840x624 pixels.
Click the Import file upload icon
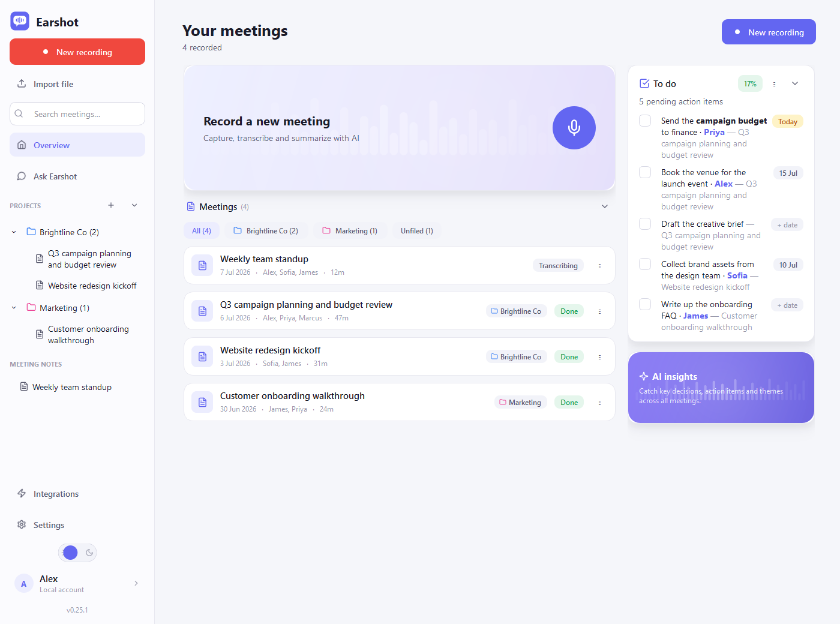coord(22,83)
